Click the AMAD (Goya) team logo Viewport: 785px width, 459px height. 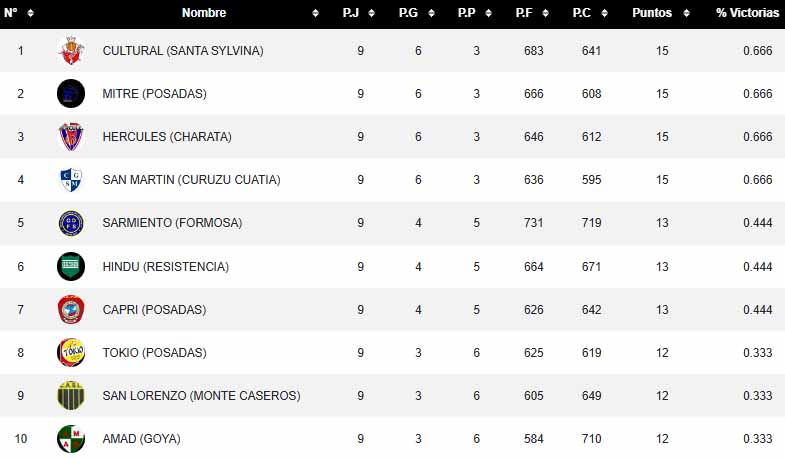[71, 439]
